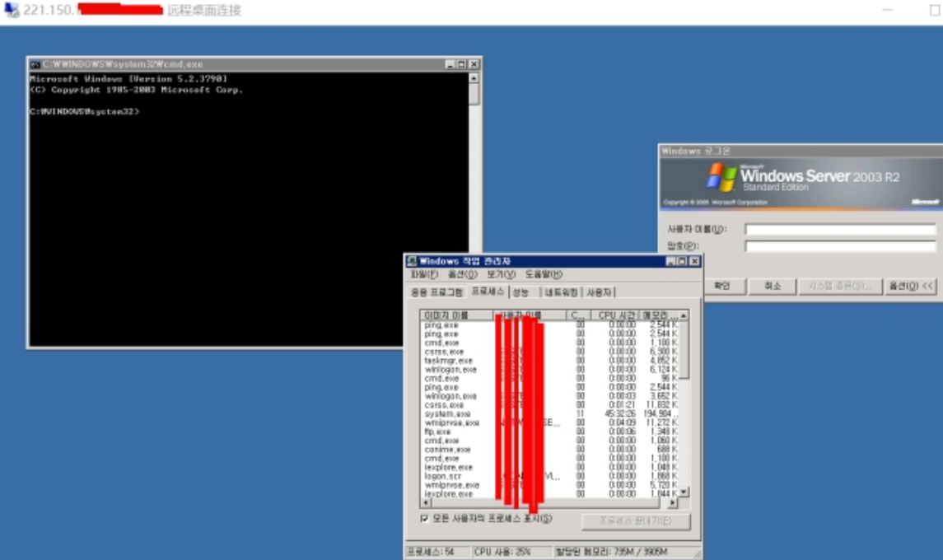Open the 파일(F) menu in Task Manager
The width and height of the screenshot is (943, 560).
(424, 274)
